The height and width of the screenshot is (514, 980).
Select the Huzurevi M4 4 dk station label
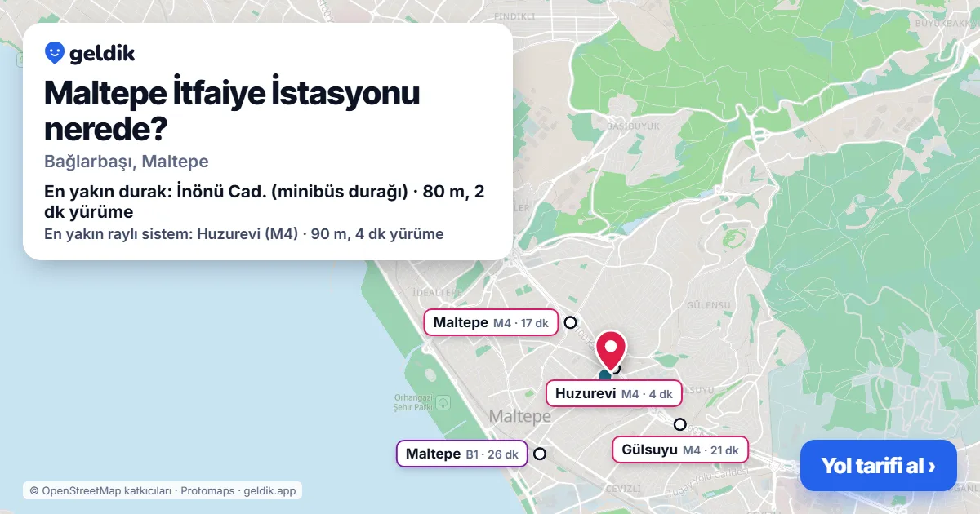click(613, 393)
